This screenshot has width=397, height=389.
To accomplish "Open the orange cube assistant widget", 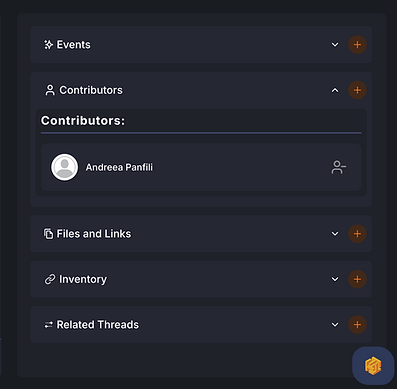I will pos(373,366).
